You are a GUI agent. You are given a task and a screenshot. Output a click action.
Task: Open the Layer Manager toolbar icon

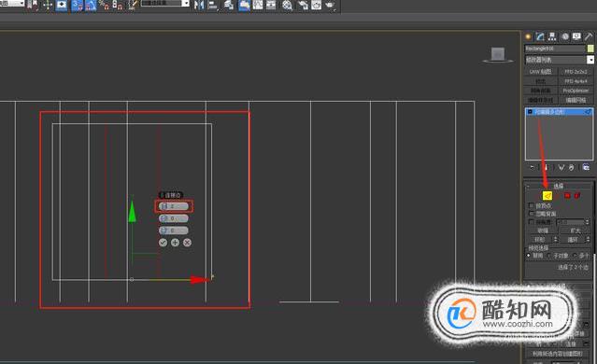tap(229, 5)
